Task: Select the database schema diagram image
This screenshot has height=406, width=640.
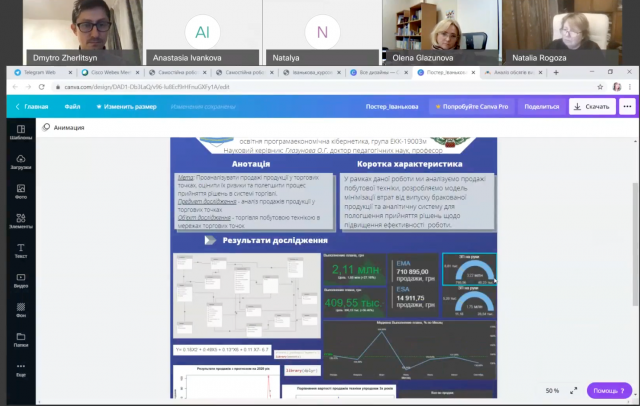Action: tap(247, 295)
